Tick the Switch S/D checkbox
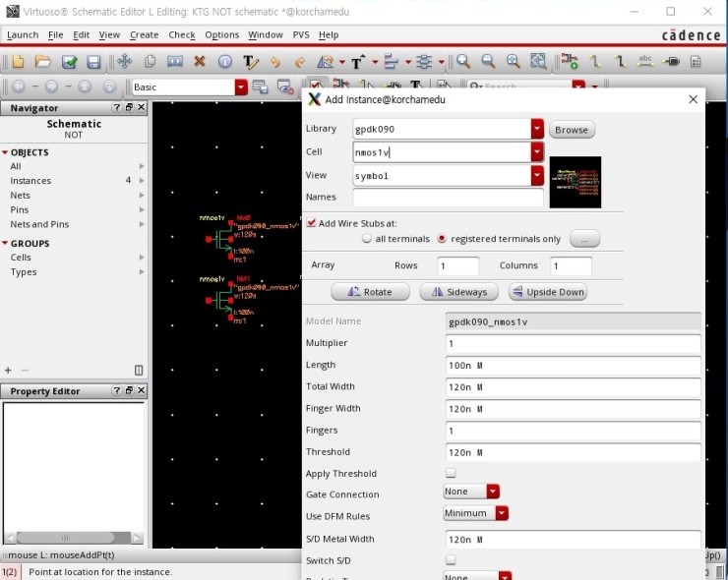 point(451,560)
